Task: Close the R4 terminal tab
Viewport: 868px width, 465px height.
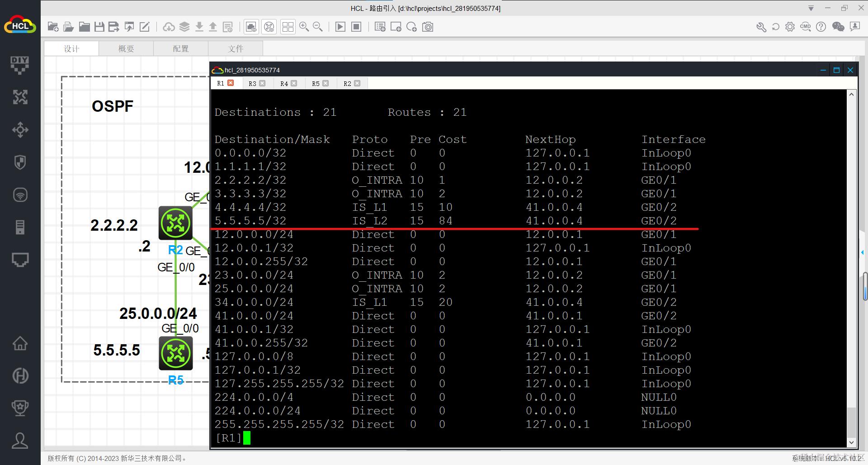Action: [294, 83]
